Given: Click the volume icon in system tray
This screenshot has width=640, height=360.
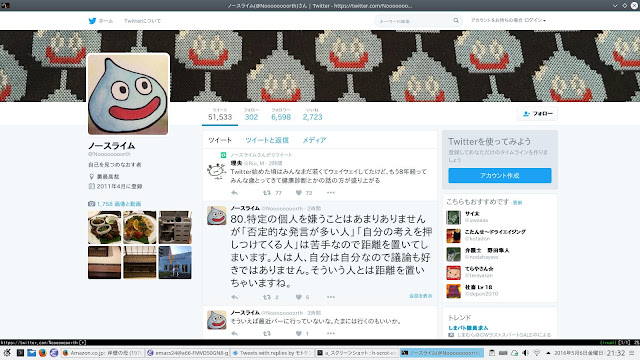Looking at the screenshot, I should pyautogui.click(x=525, y=353).
